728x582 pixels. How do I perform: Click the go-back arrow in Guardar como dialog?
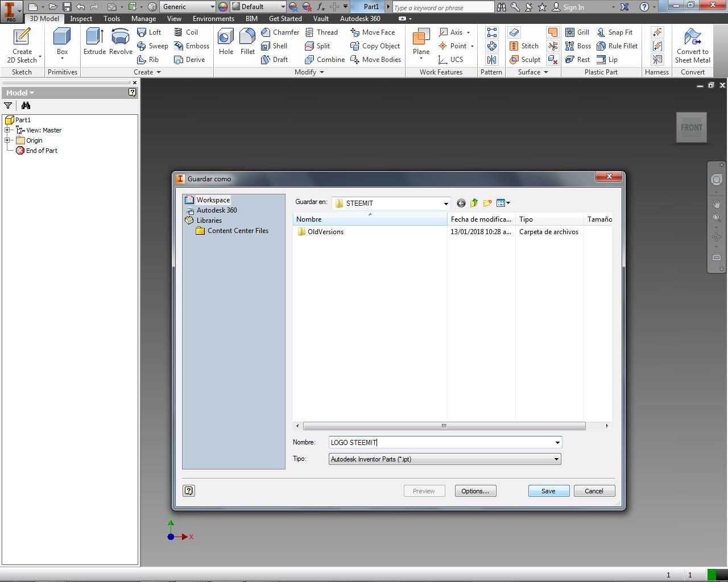[461, 203]
